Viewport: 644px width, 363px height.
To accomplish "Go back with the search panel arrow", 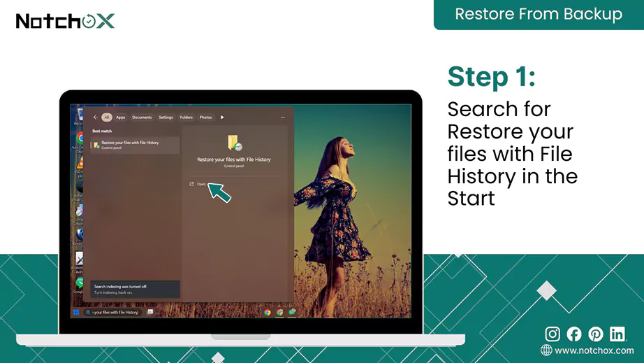I will tap(95, 118).
